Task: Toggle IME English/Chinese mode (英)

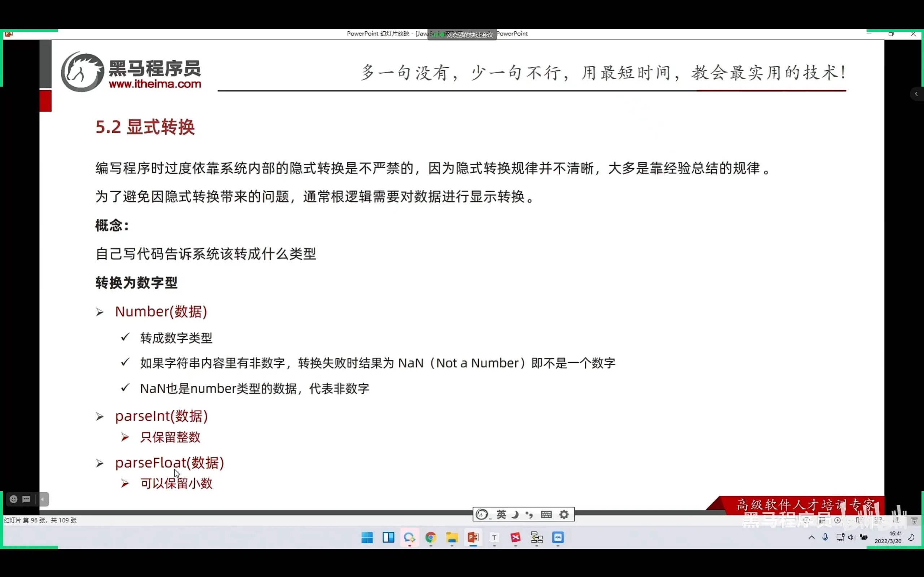Action: pyautogui.click(x=501, y=515)
